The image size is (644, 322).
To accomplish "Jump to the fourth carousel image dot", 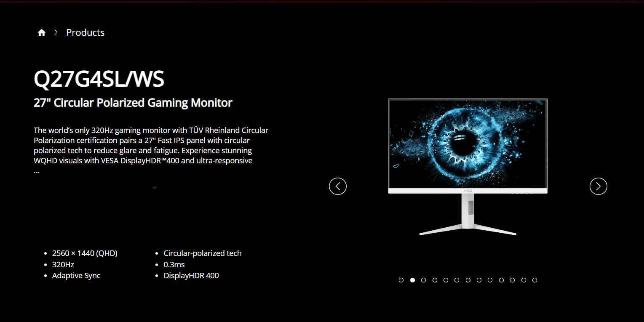I will (435, 280).
